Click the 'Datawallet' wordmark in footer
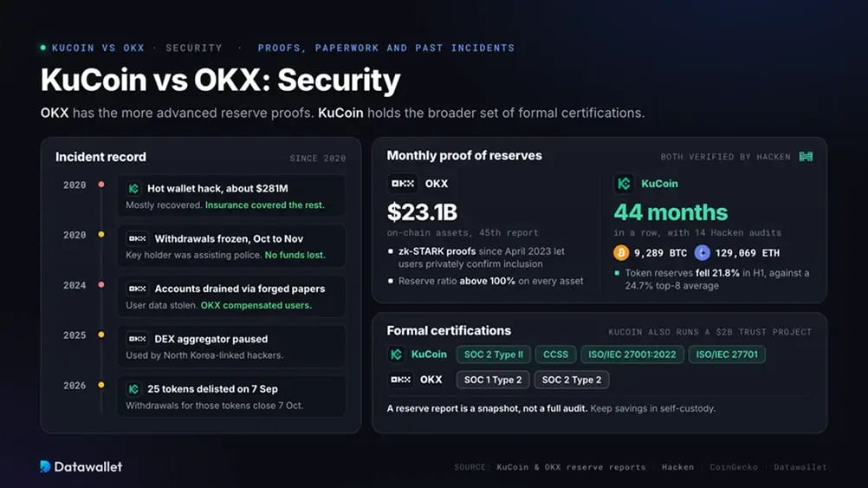 coord(88,466)
